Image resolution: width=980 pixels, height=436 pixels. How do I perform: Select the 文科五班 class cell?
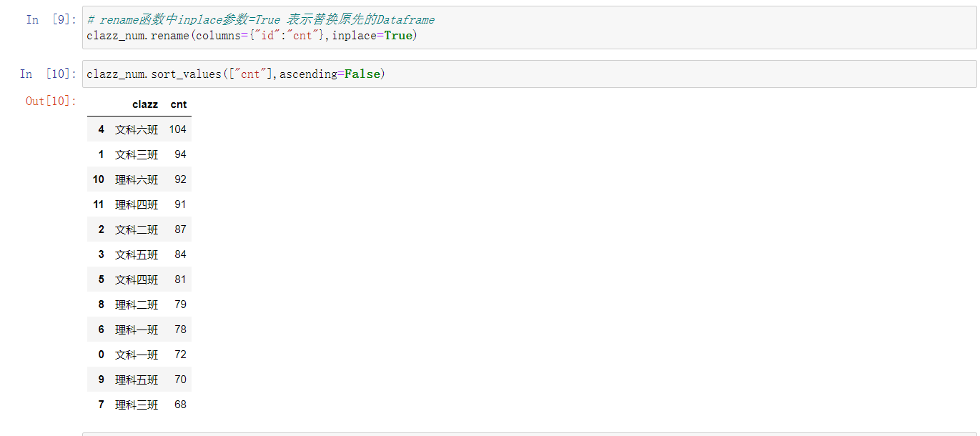tap(137, 254)
